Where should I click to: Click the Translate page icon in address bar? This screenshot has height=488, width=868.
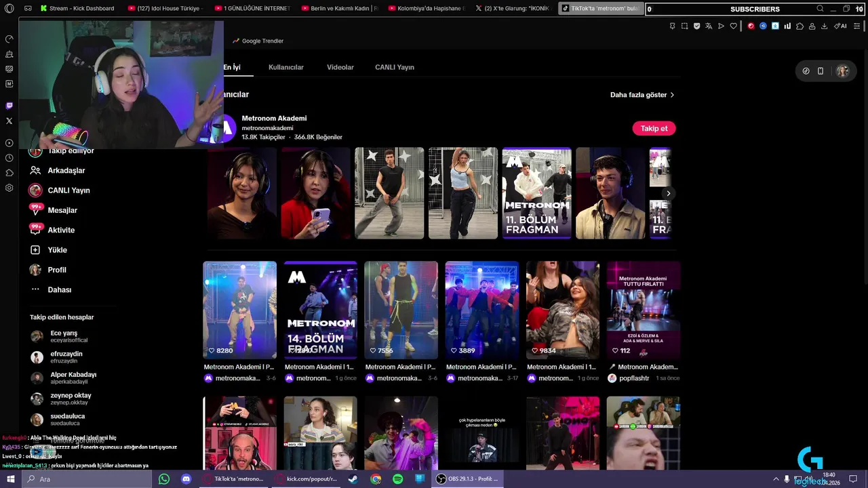(709, 26)
